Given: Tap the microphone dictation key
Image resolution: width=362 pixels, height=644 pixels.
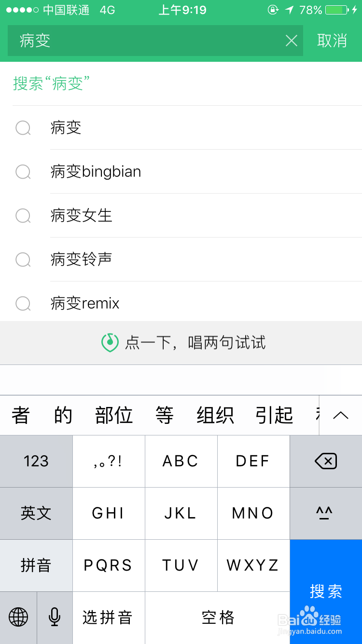Looking at the screenshot, I should (x=55, y=617).
